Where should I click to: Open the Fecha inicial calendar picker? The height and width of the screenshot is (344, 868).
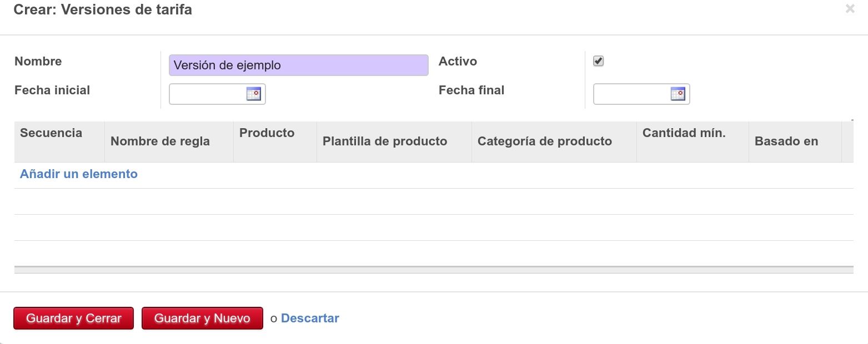coord(253,94)
